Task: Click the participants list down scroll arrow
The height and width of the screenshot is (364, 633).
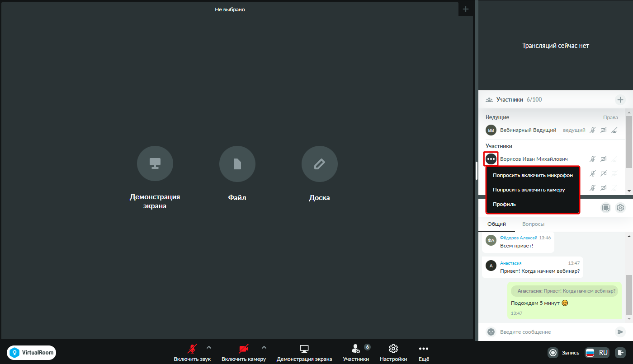Action: pos(629,191)
